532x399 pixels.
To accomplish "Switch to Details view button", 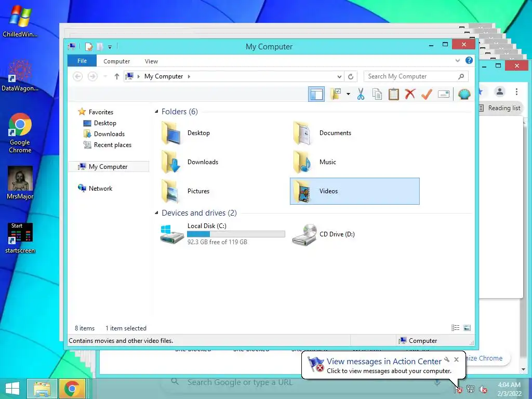I will tap(455, 327).
